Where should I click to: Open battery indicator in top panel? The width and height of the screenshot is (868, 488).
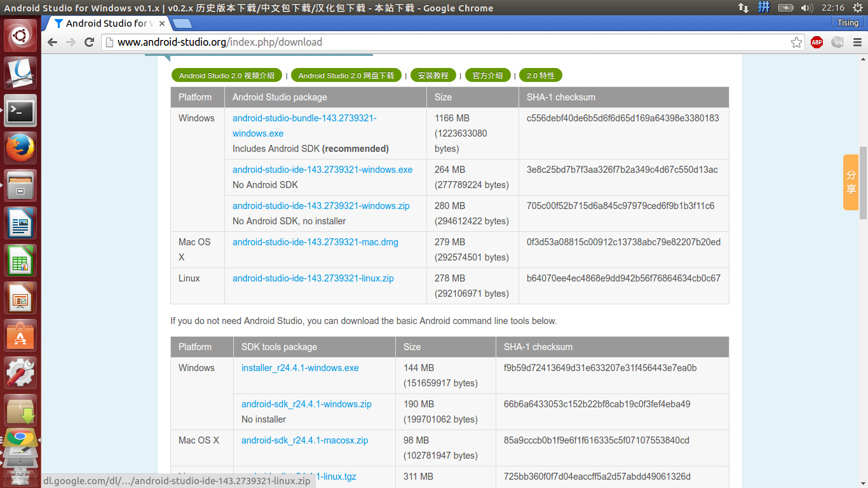coord(786,8)
